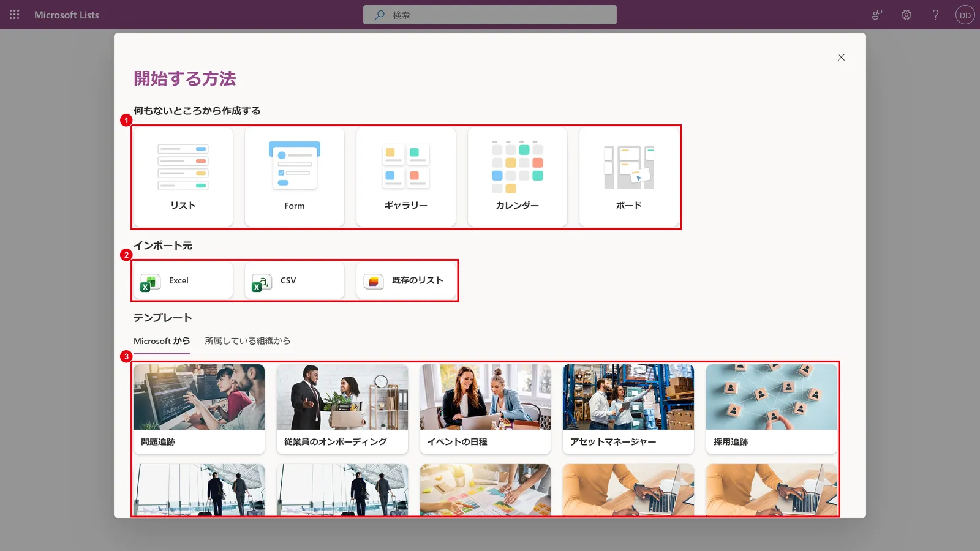Create a blank リスト
The width and height of the screenshot is (980, 551).
pos(183,177)
